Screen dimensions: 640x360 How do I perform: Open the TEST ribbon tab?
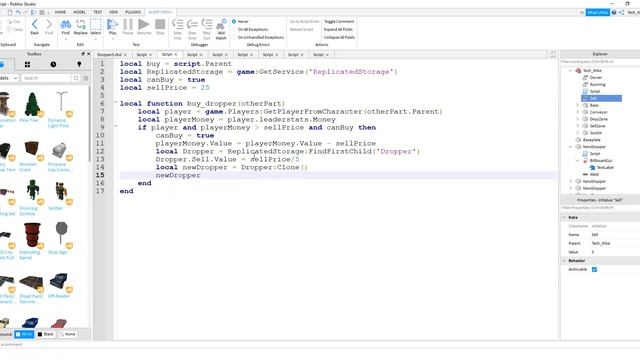(98, 12)
